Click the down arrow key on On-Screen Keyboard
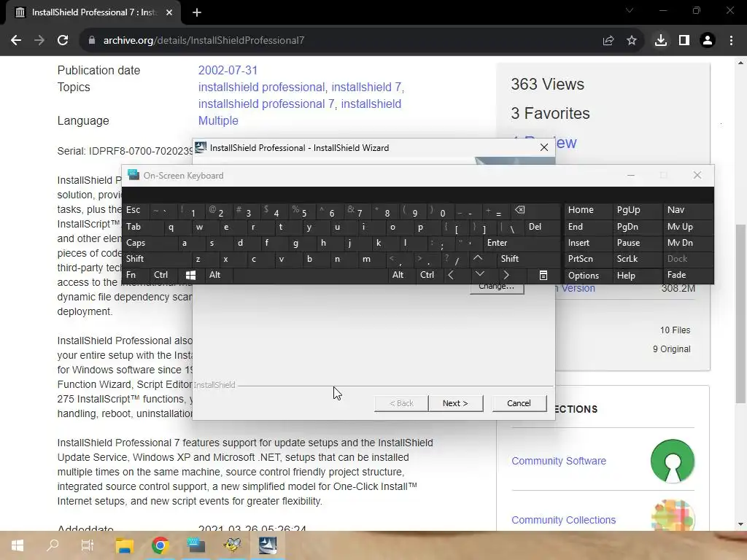Image resolution: width=747 pixels, height=560 pixels. point(480,275)
